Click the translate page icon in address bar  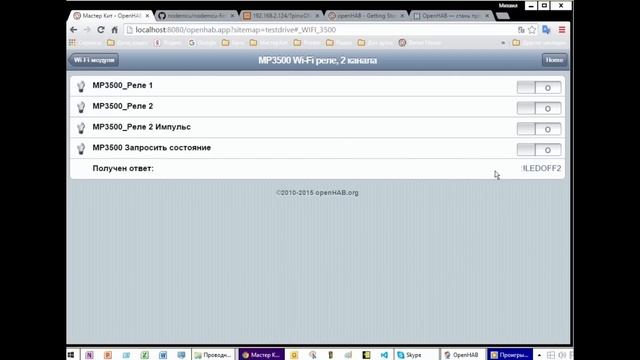point(521,30)
